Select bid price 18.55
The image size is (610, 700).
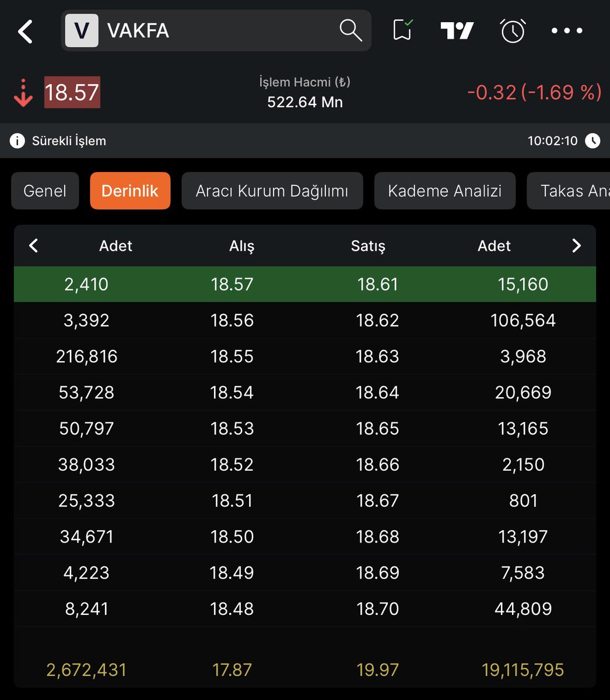[232, 356]
